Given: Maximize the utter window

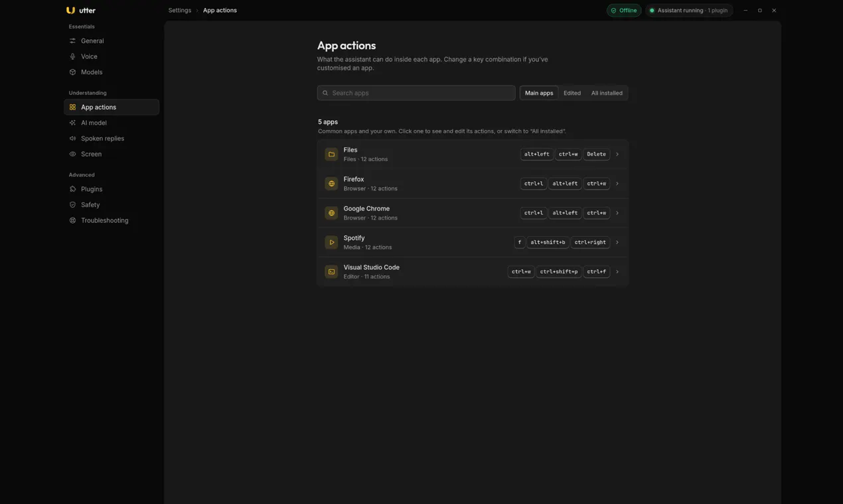Looking at the screenshot, I should pos(760,11).
